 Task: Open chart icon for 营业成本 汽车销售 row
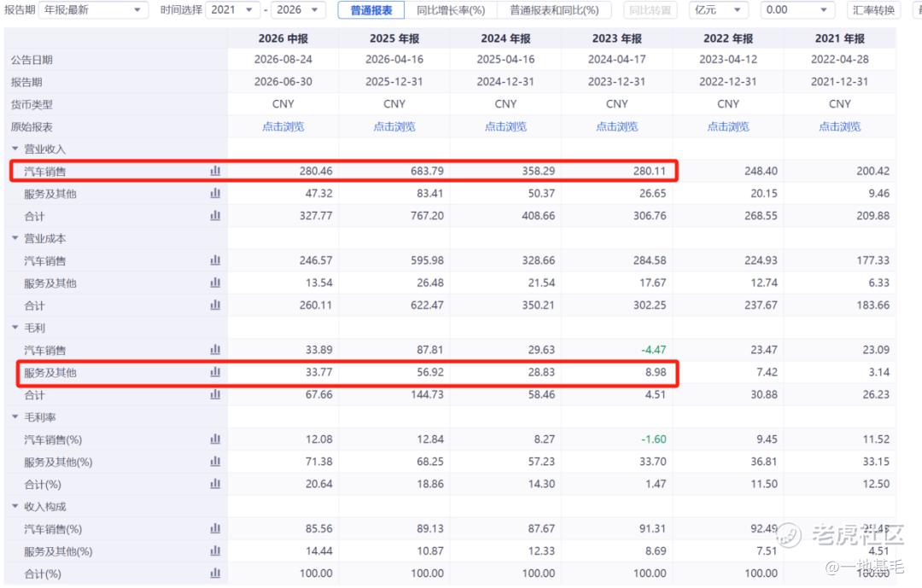click(x=215, y=260)
